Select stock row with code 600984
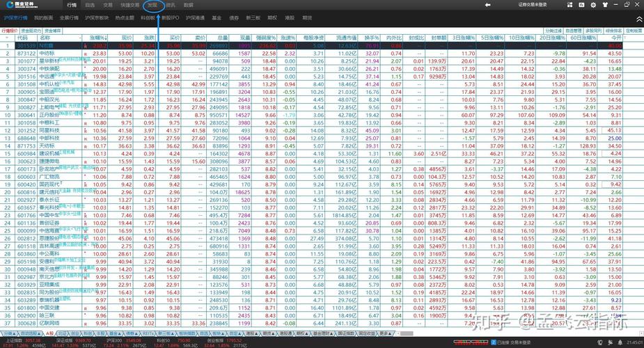The width and height of the screenshot is (644, 348). click(311, 154)
